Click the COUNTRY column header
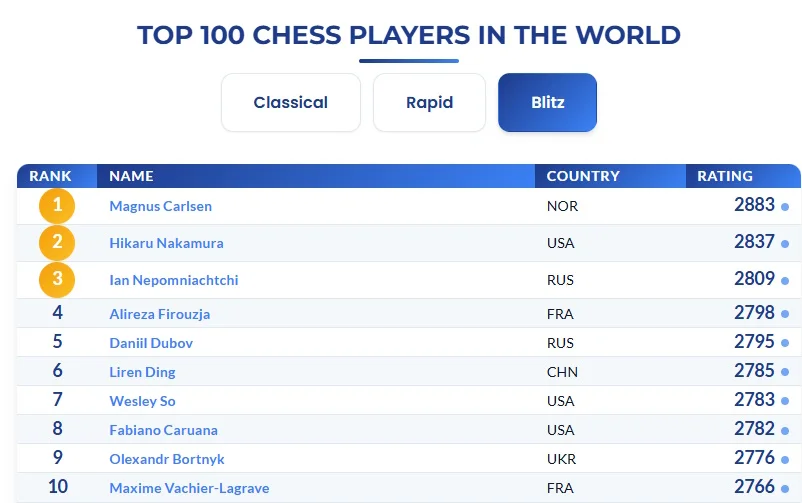802x503 pixels. [x=583, y=176]
